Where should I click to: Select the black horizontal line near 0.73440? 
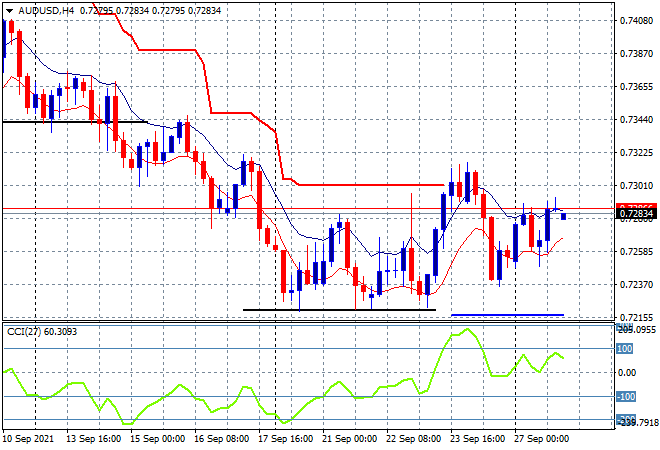(x=75, y=122)
